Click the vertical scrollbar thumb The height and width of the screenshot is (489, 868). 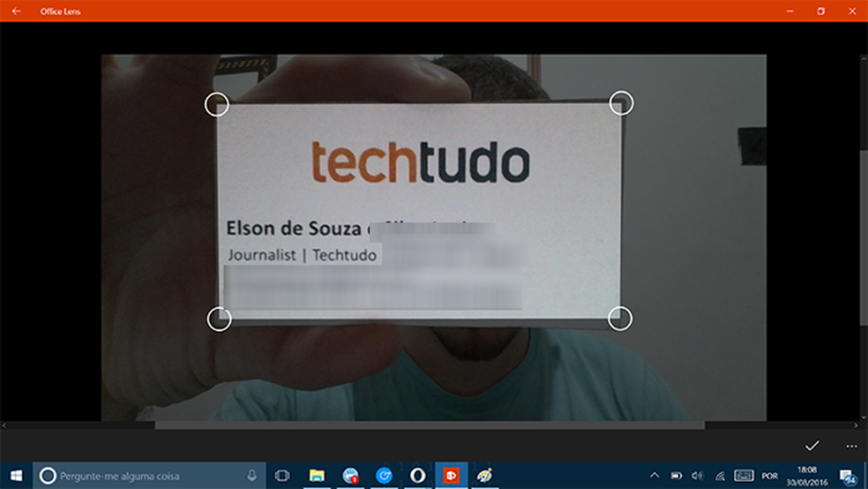tap(864, 237)
